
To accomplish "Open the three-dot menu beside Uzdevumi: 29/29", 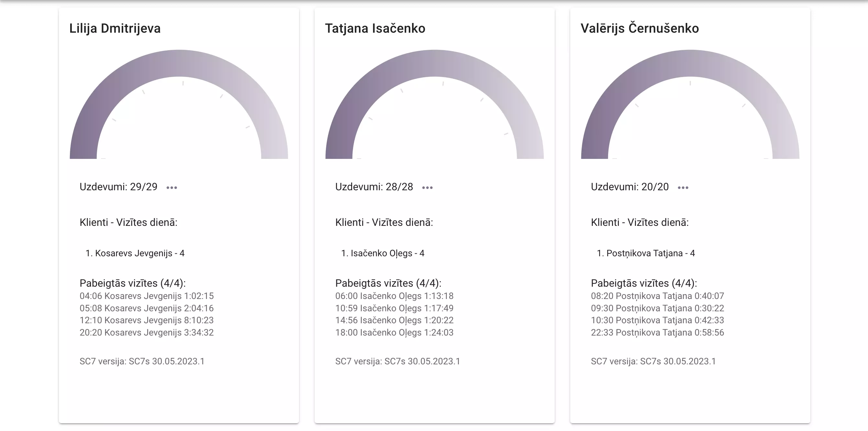I will (x=172, y=188).
